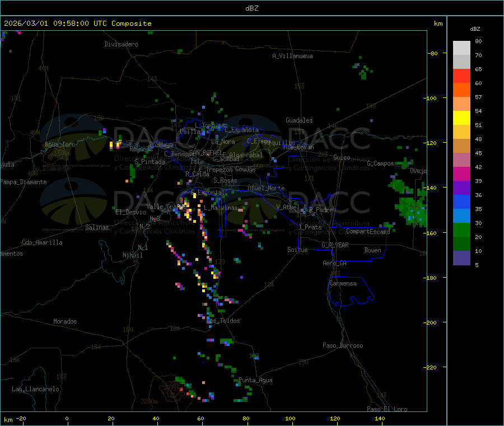
Task: Click the yellow 51-54 dBZ legend swatch
Action: click(461, 118)
